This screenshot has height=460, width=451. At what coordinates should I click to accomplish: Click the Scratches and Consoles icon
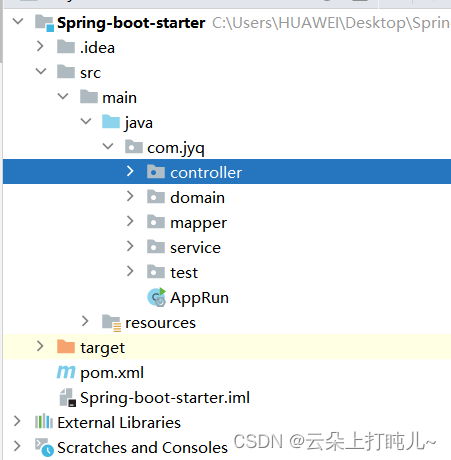(44, 447)
